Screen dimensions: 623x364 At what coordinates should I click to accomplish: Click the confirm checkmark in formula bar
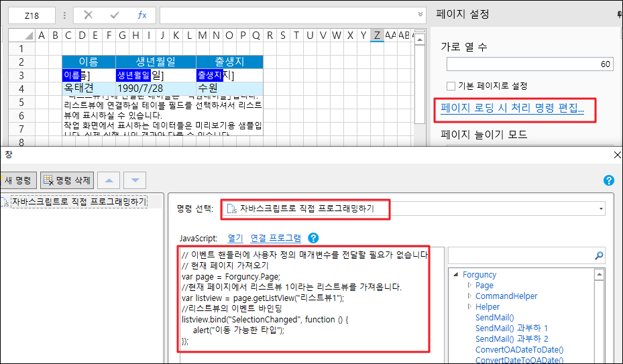pos(115,15)
